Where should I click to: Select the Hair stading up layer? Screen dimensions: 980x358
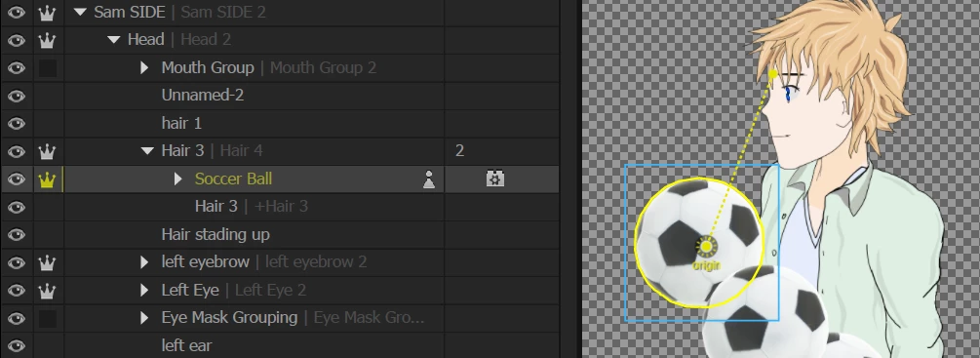(216, 235)
